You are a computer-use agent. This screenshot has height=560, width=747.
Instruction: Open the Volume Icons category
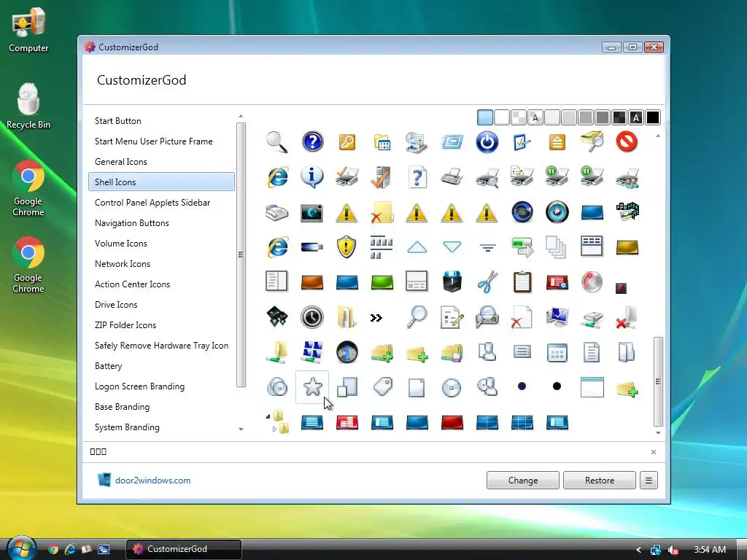161,244
